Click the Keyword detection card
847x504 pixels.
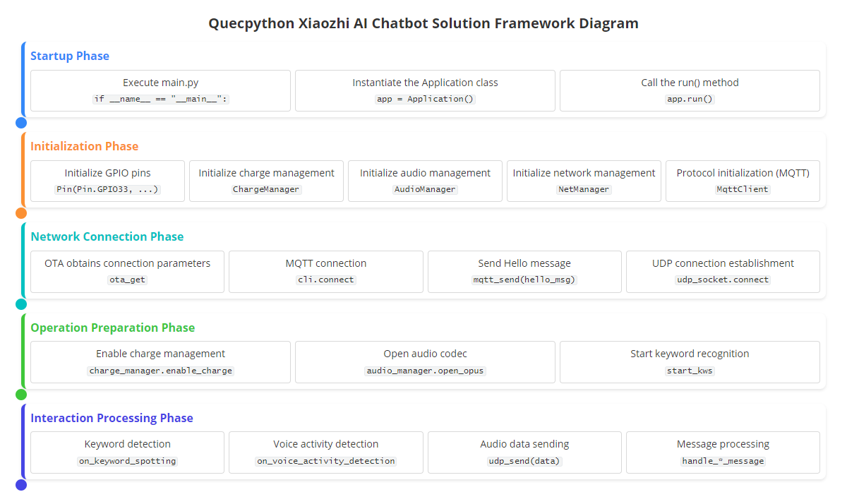(x=127, y=452)
